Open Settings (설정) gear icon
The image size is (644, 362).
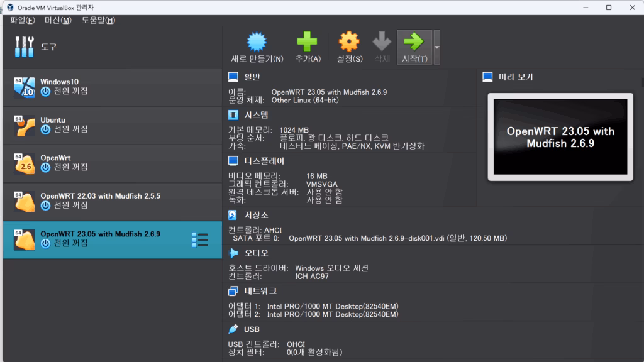(349, 42)
